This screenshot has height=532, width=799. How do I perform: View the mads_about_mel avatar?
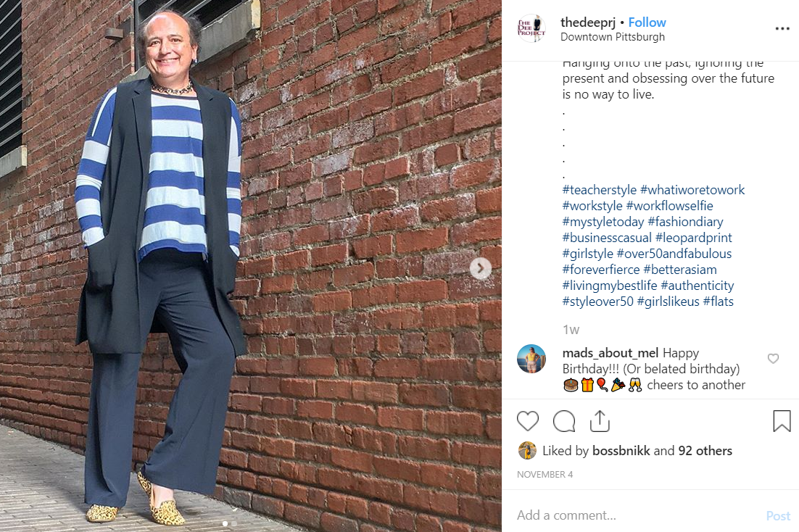coord(531,359)
